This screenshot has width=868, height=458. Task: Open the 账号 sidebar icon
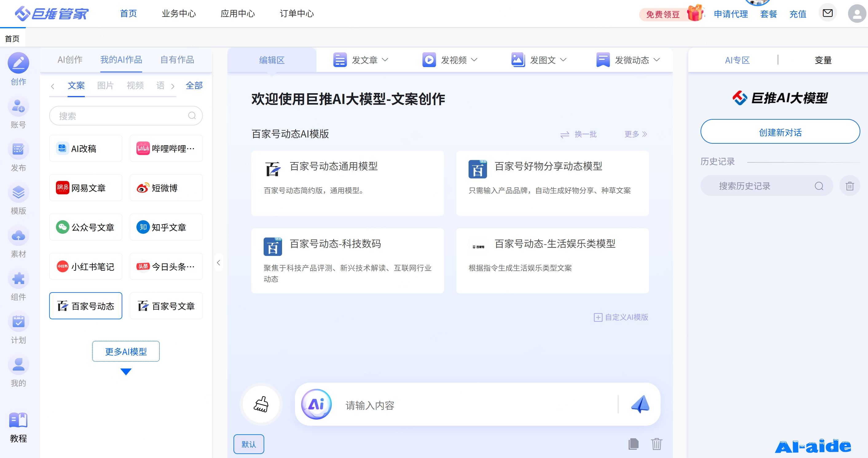(x=18, y=106)
